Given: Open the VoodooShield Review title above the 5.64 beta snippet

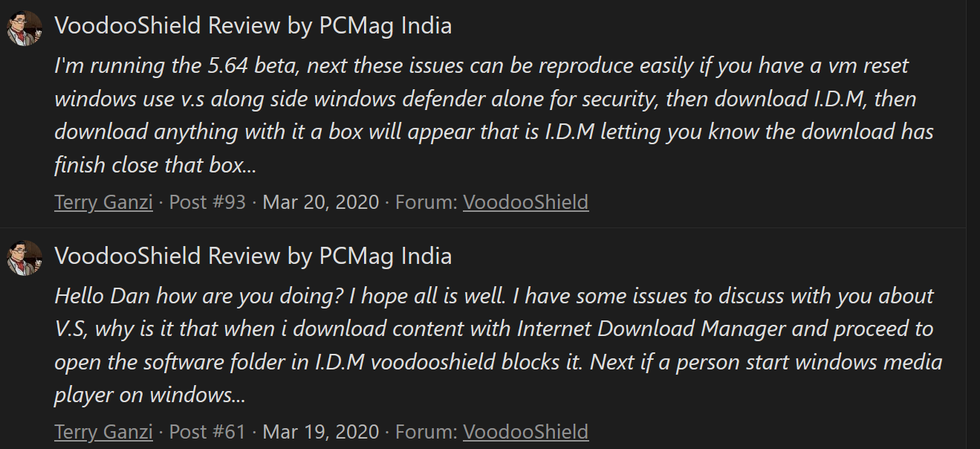Looking at the screenshot, I should tap(253, 26).
